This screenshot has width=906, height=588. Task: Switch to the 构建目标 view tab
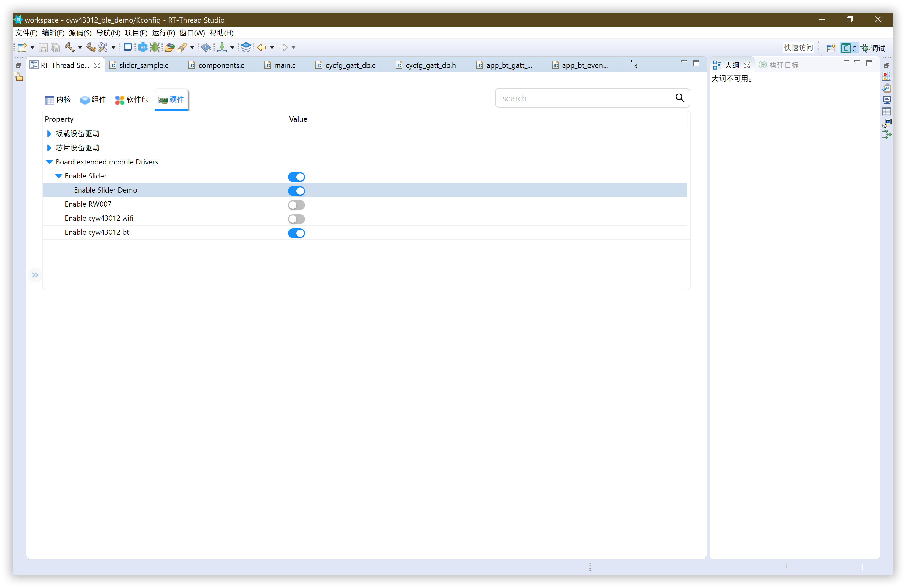point(779,65)
